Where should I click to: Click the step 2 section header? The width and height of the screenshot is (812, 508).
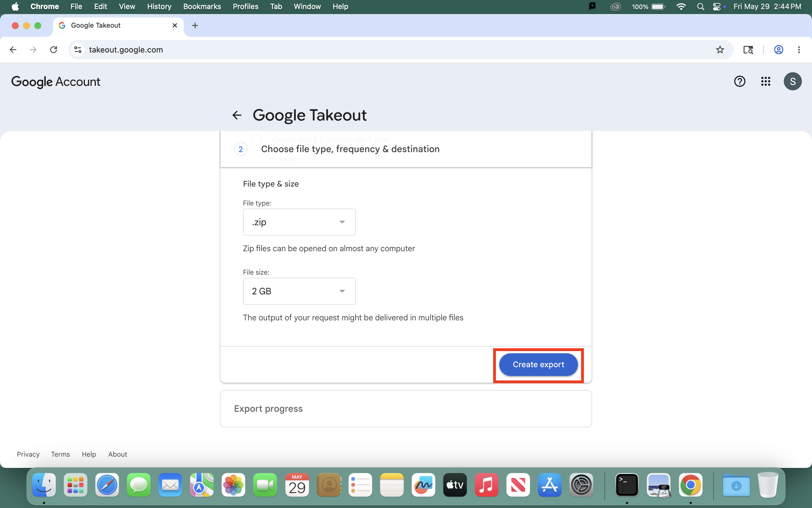click(406, 149)
